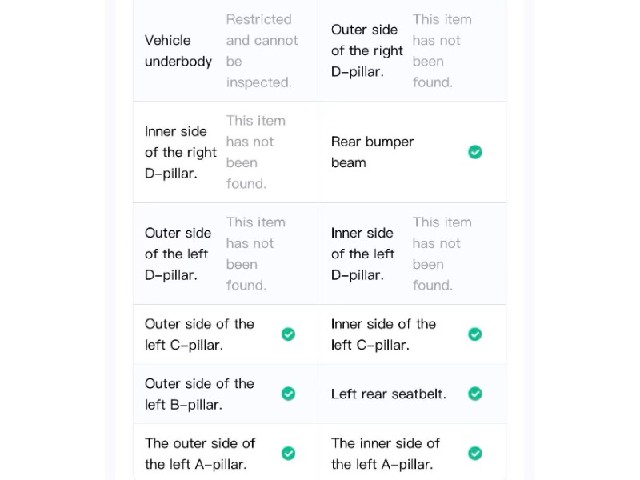Screen dimensions: 640x480
Task: Click check icon for outer side left A-pillar
Action: (x=288, y=453)
